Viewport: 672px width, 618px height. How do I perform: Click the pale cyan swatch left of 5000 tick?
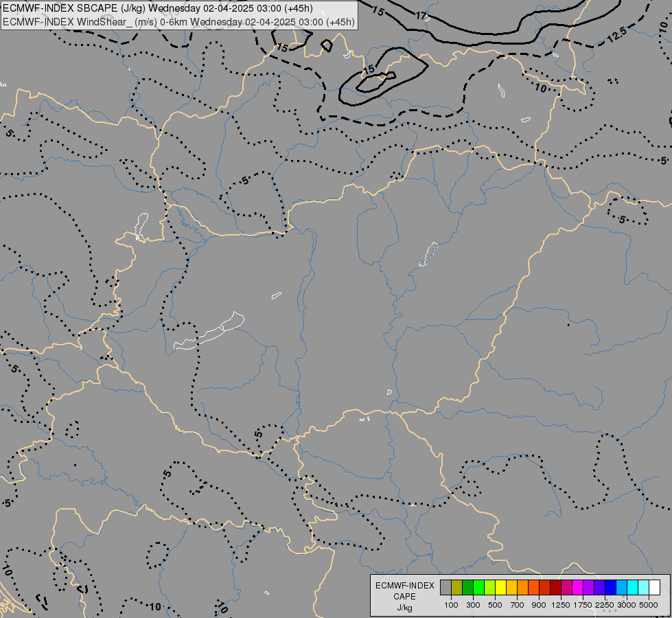pyautogui.click(x=643, y=587)
